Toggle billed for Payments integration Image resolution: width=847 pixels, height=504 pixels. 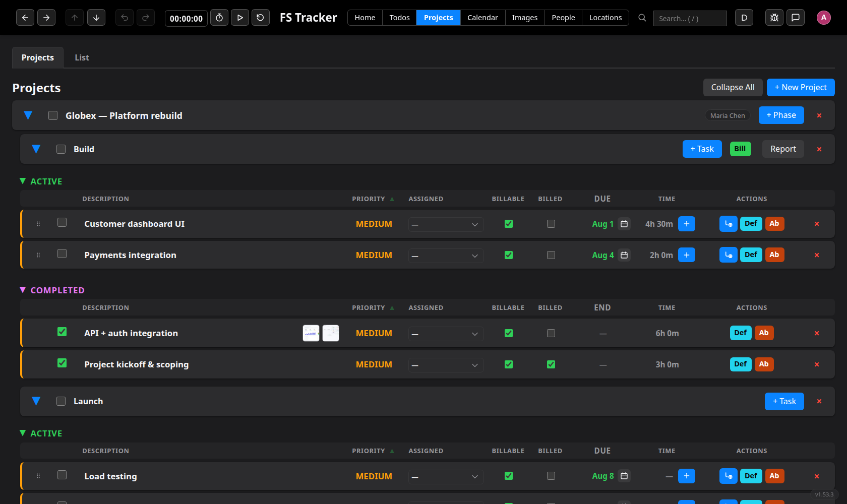551,255
